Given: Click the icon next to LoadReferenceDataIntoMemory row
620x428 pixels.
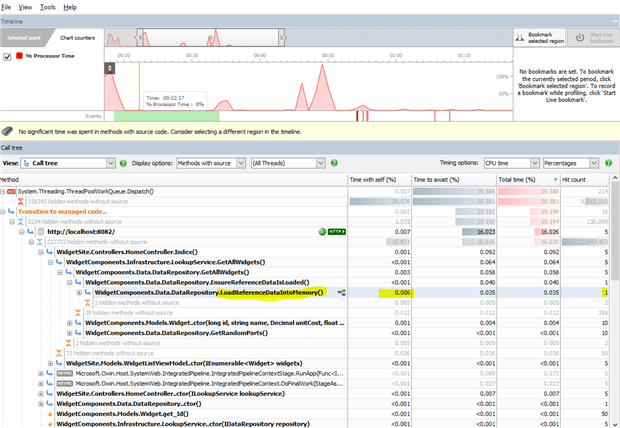Looking at the screenshot, I should [x=341, y=293].
